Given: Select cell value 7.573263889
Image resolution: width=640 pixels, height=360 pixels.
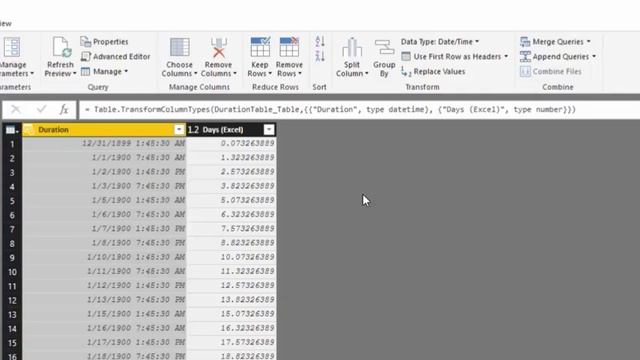Looking at the screenshot, I should click(231, 229).
